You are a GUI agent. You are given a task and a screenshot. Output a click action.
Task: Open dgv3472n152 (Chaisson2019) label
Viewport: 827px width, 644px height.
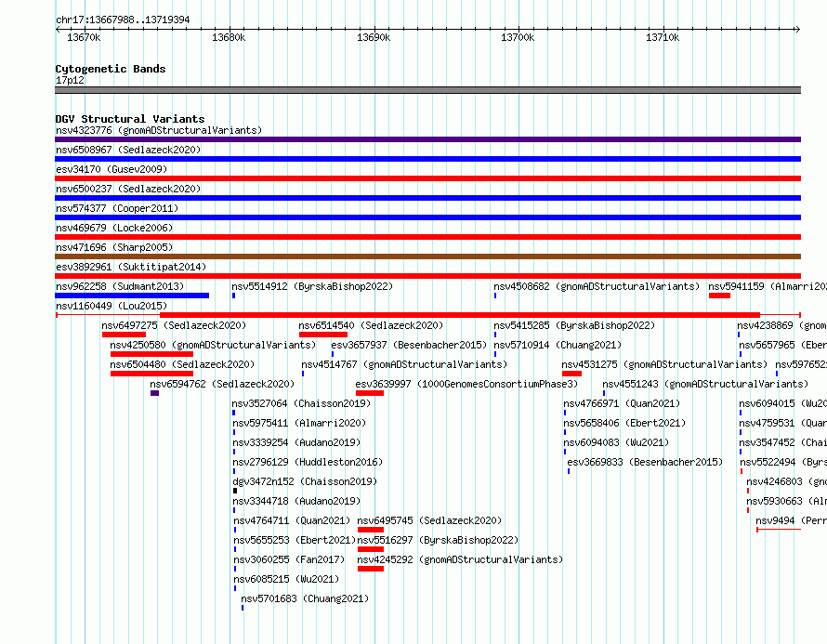(305, 481)
